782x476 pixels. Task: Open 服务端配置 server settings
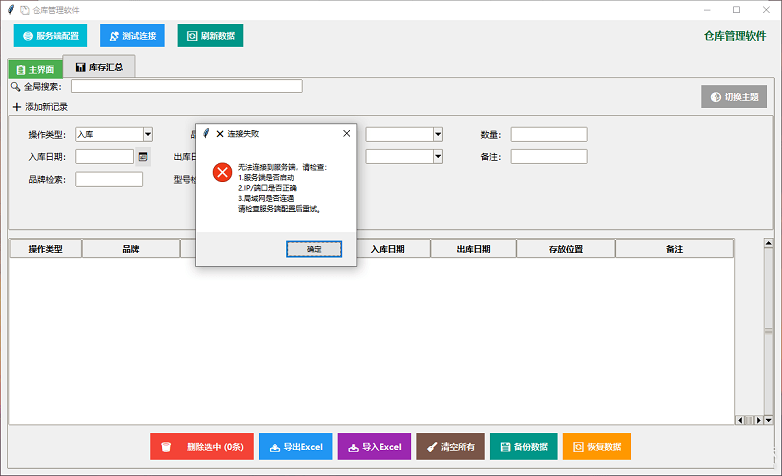pyautogui.click(x=50, y=36)
